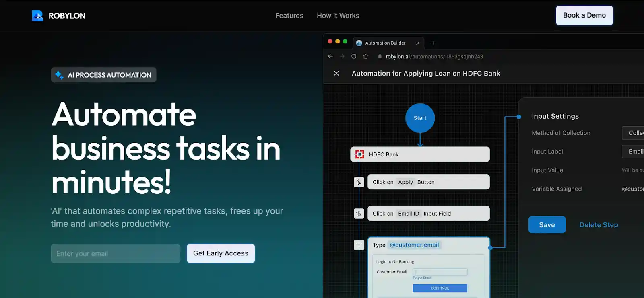The image size is (644, 298).
Task: Close the Automation Builder tab
Action: (417, 43)
